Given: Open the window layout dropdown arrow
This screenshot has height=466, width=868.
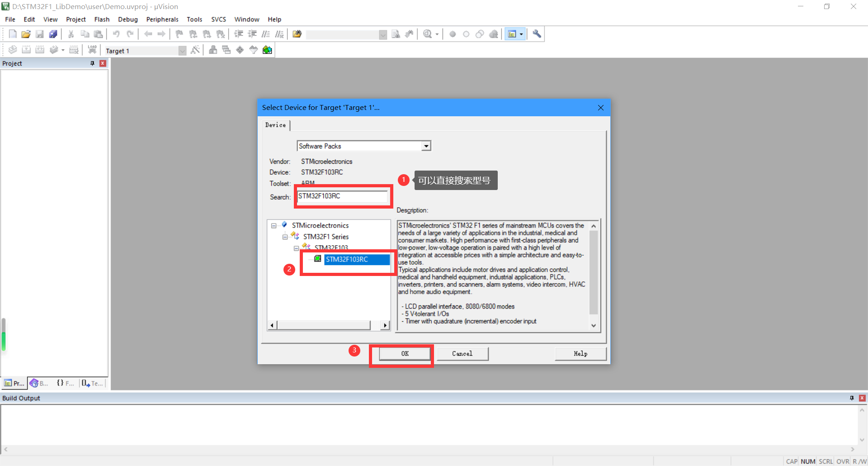Looking at the screenshot, I should [521, 34].
